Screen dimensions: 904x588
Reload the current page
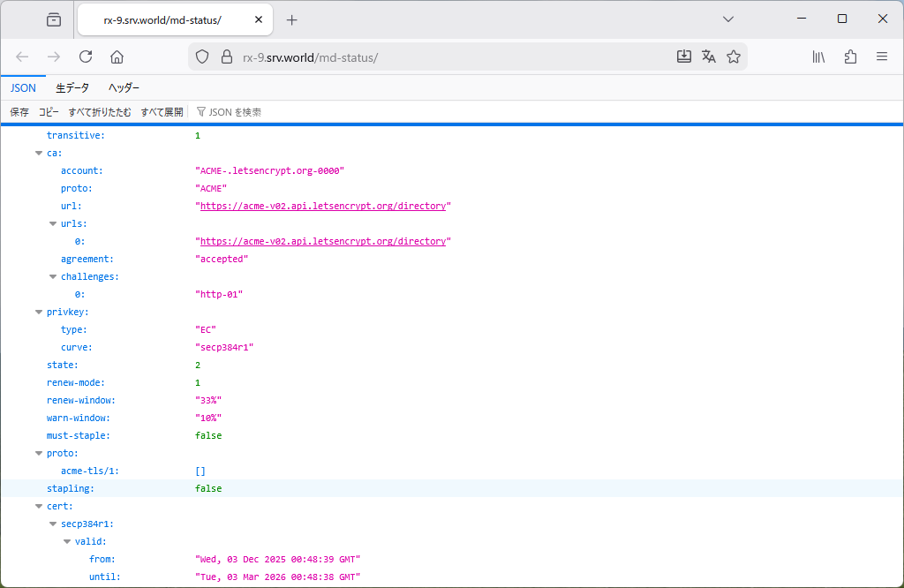point(86,57)
